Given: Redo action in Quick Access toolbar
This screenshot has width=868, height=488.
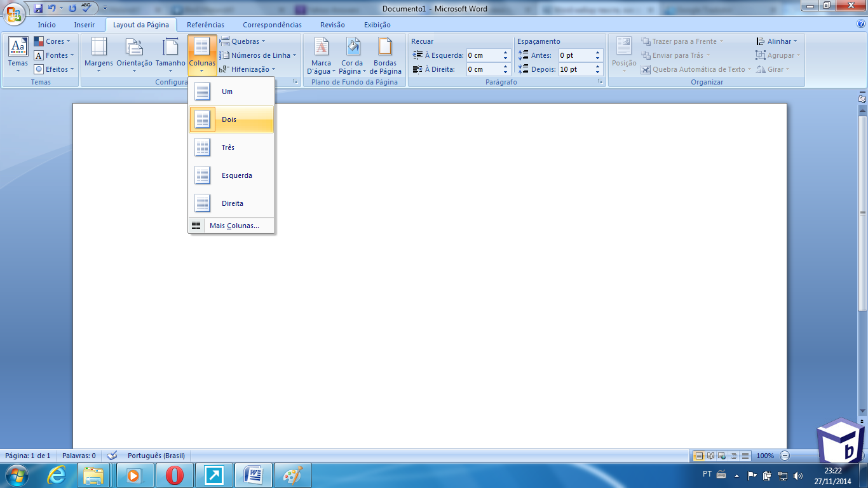Looking at the screenshot, I should [72, 9].
